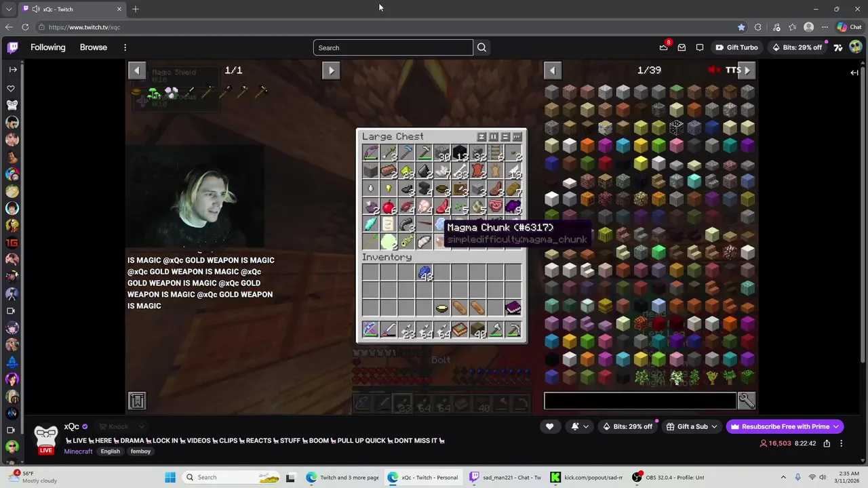Open notification bell dropdown
This screenshot has height=488, width=868.
[580, 426]
